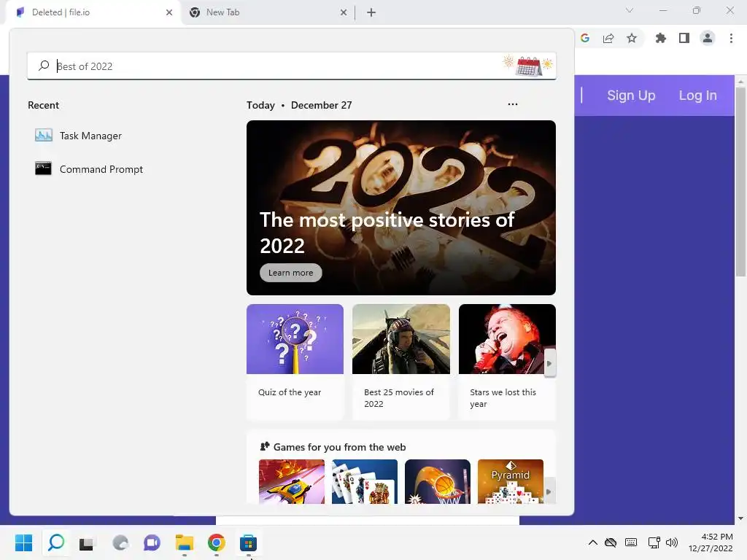This screenshot has height=560, width=747.
Task: Close the Deleted | file.io tab
Action: (169, 12)
